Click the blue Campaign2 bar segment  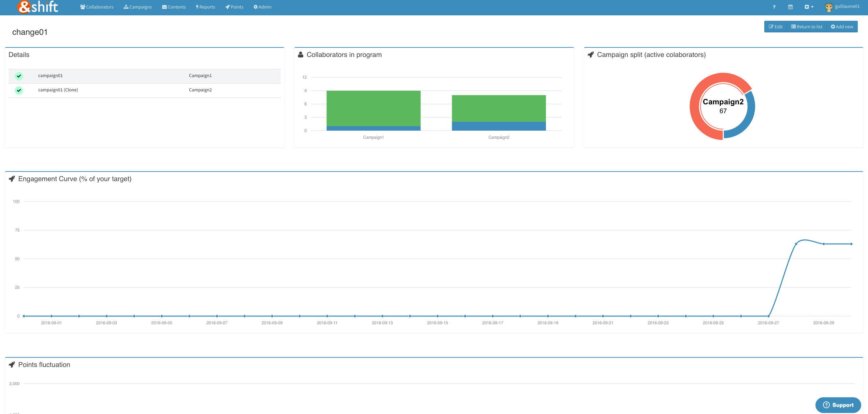[x=499, y=126]
